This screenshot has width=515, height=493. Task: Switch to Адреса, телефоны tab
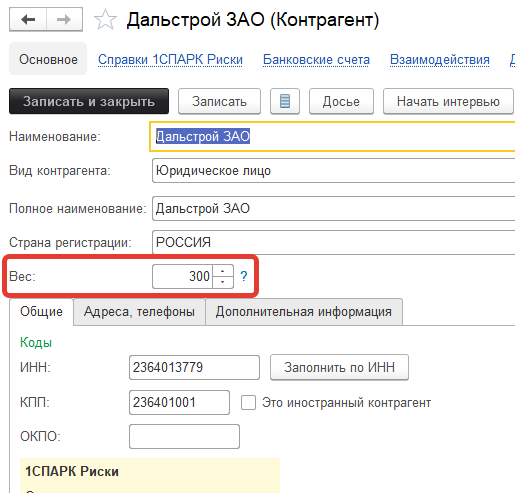point(139,312)
